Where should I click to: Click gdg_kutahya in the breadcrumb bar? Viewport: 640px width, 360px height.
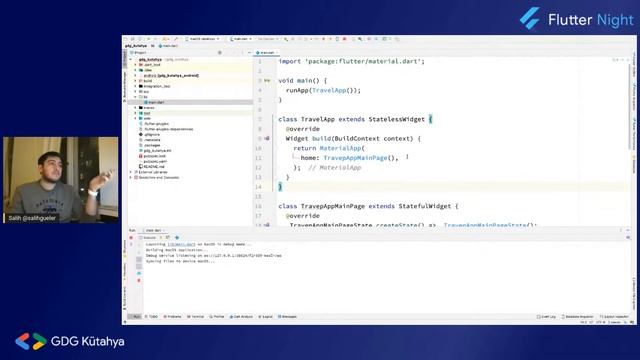click(136, 46)
